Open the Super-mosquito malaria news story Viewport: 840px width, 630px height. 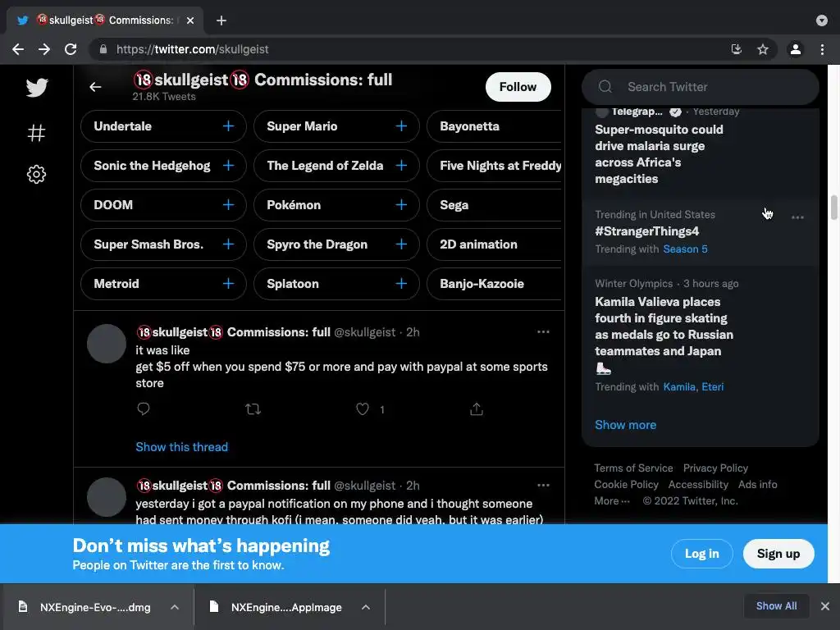click(x=659, y=154)
